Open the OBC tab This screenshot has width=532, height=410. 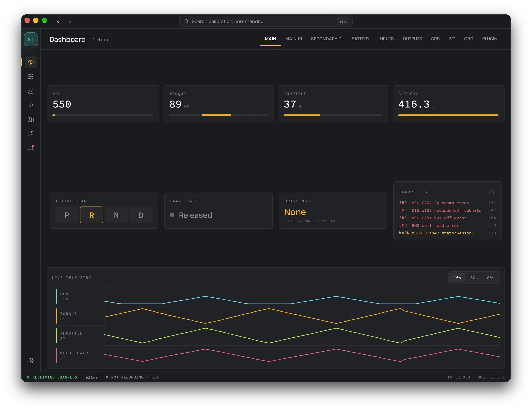point(469,39)
